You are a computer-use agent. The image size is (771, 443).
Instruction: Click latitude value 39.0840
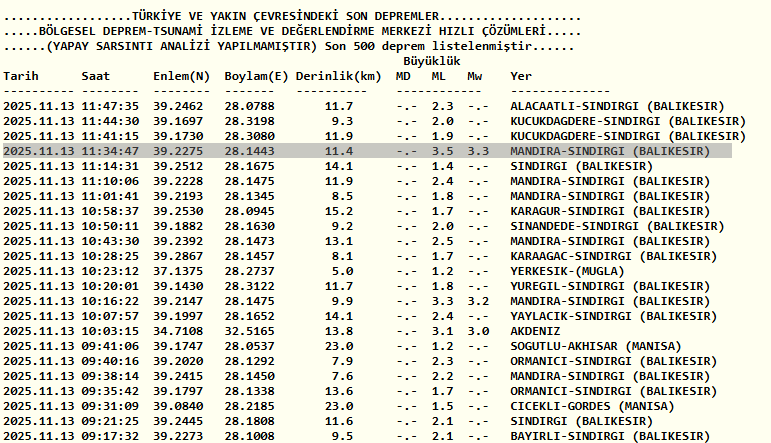point(178,406)
